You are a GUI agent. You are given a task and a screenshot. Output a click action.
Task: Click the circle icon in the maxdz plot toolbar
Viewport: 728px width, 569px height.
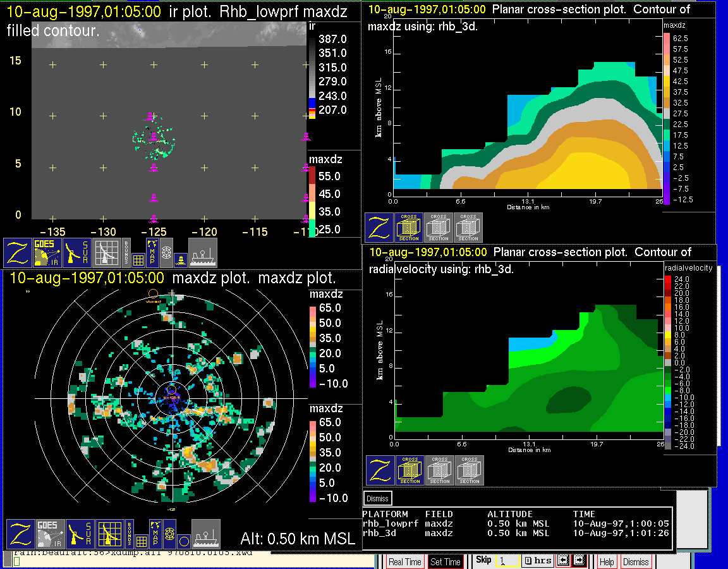pos(183,541)
